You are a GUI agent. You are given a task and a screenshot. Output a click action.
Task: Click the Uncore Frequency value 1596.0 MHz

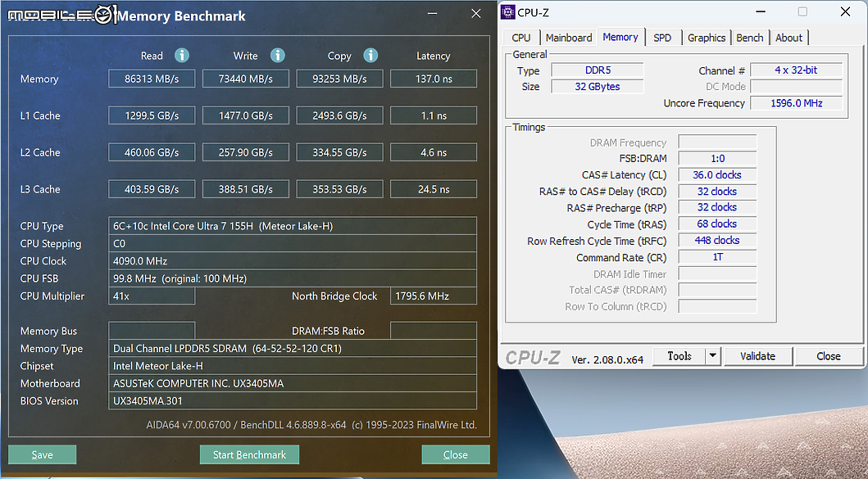(796, 103)
